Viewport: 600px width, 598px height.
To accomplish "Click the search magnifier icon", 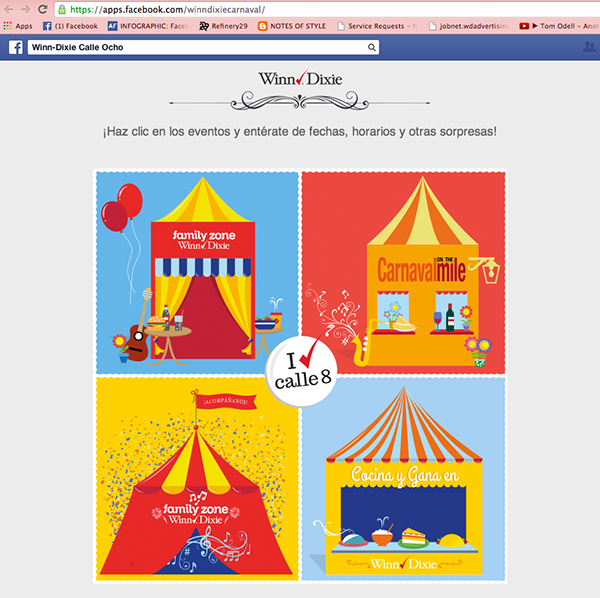I will (371, 47).
